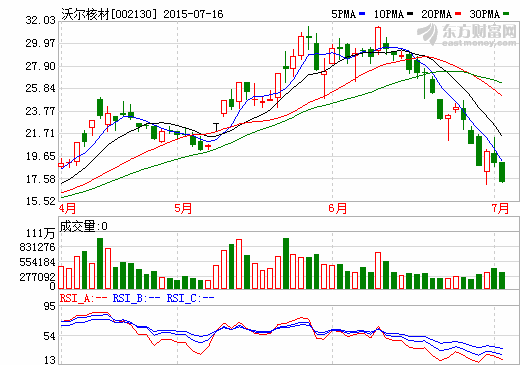Click the green 30PMA legend color marker
This screenshot has height=365, width=520.
[506, 14]
